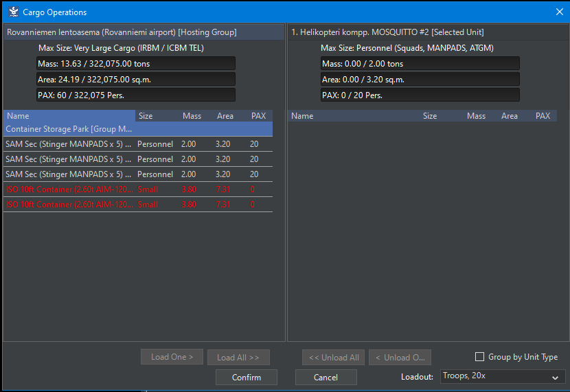
Task: Sort hosting group list by Mass
Action: click(x=196, y=116)
